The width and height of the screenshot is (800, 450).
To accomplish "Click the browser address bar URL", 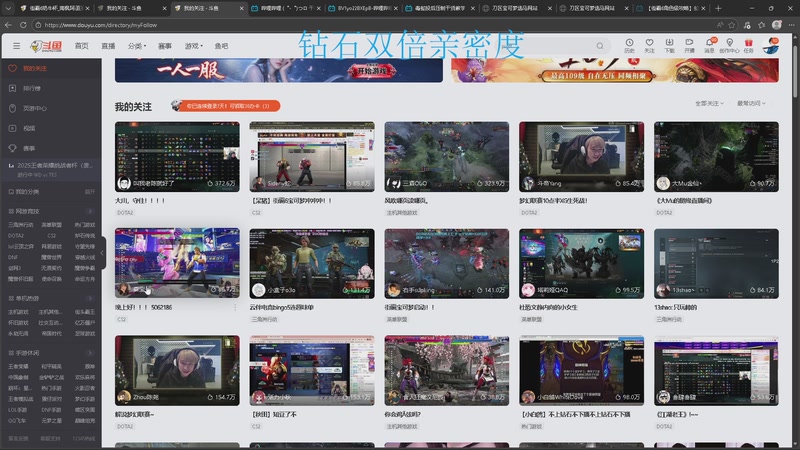I will point(101,24).
